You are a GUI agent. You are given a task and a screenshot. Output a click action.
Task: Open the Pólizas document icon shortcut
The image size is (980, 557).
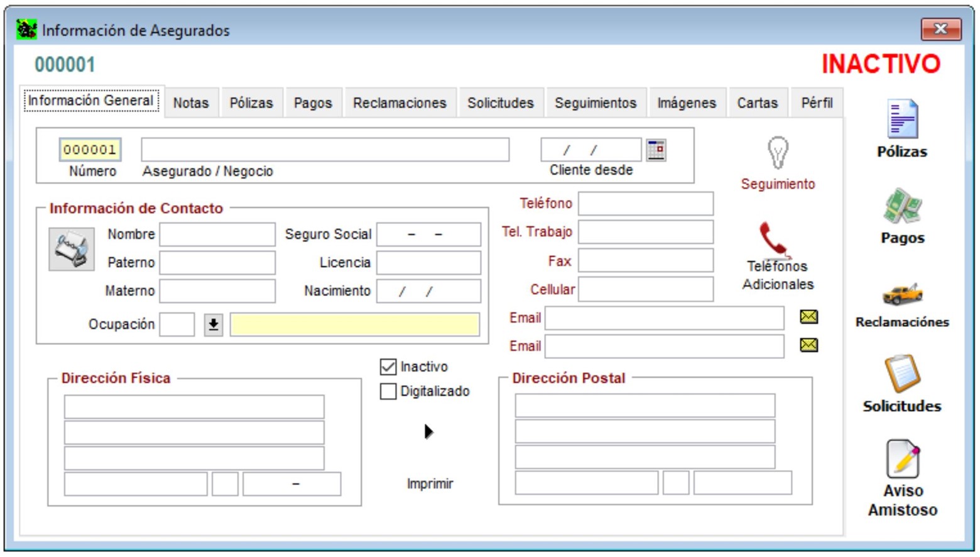(902, 119)
